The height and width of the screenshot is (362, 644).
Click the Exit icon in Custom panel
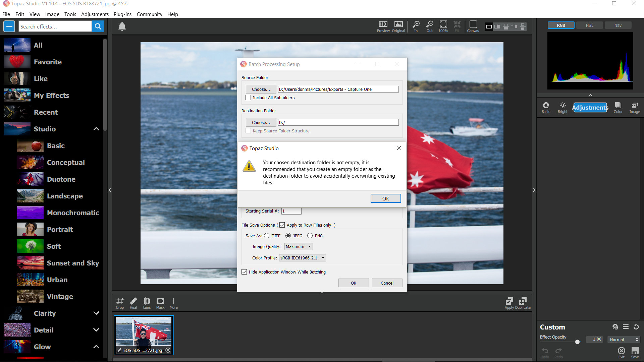click(622, 353)
